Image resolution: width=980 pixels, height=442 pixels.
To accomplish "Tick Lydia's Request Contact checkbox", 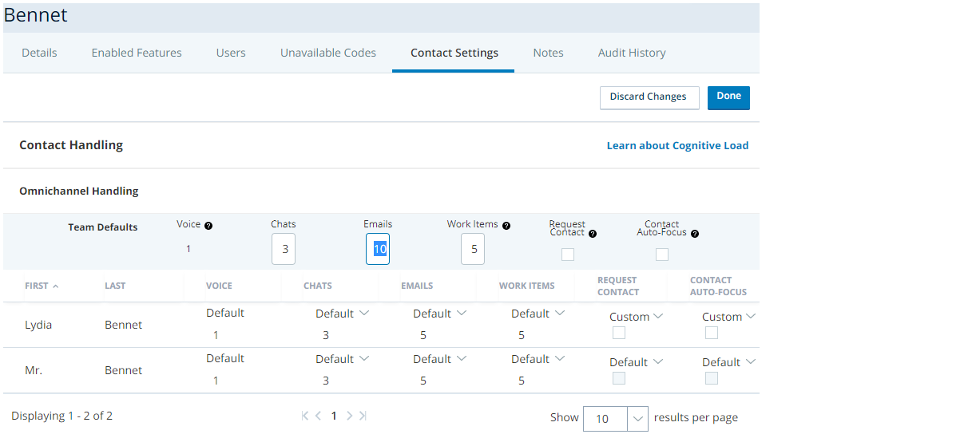I will [619, 333].
